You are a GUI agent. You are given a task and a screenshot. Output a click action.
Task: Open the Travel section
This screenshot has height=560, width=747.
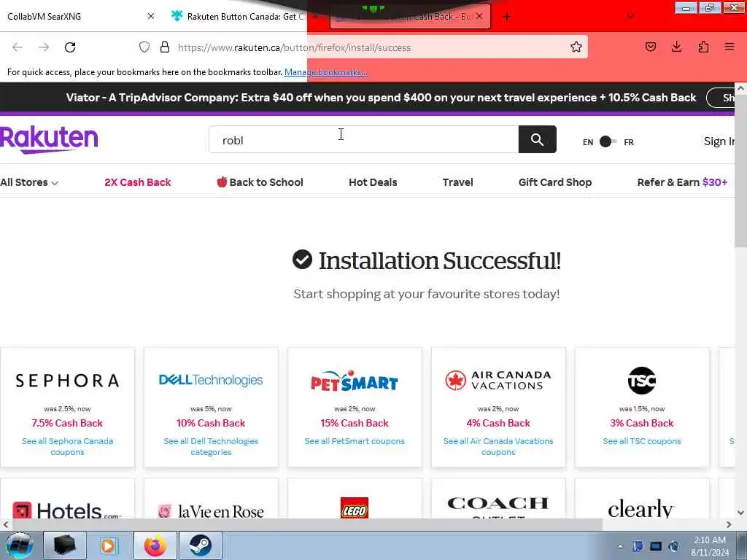(457, 182)
